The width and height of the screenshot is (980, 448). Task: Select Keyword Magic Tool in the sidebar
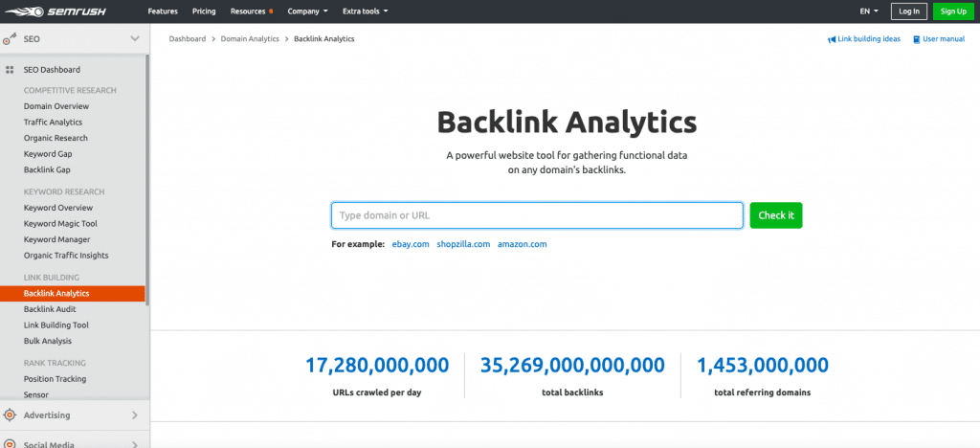pyautogui.click(x=60, y=224)
